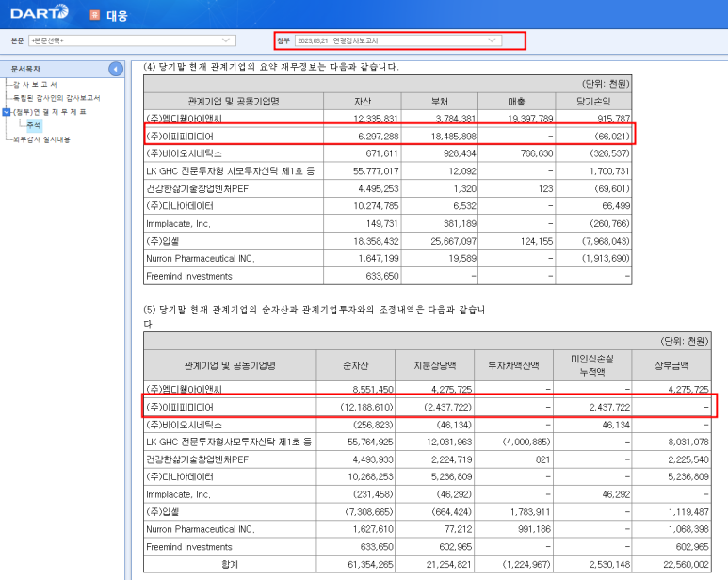Viewport: 728px width, 580px height.
Task: Click the 자산 column header
Action: tap(363, 101)
